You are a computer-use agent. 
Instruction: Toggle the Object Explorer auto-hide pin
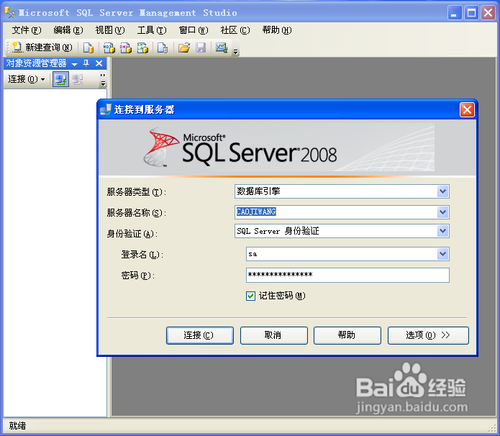click(x=86, y=63)
